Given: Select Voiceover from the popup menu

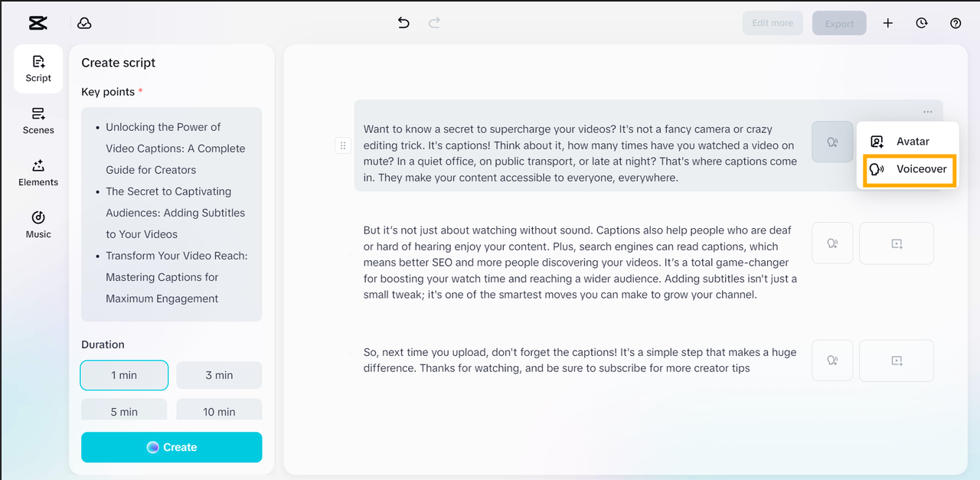Looking at the screenshot, I should pyautogui.click(x=910, y=169).
